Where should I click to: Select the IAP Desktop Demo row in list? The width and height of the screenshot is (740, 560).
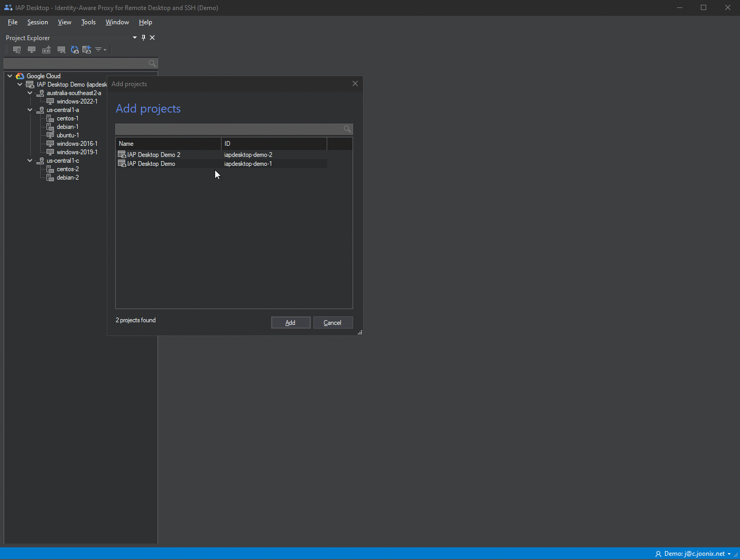pyautogui.click(x=221, y=164)
